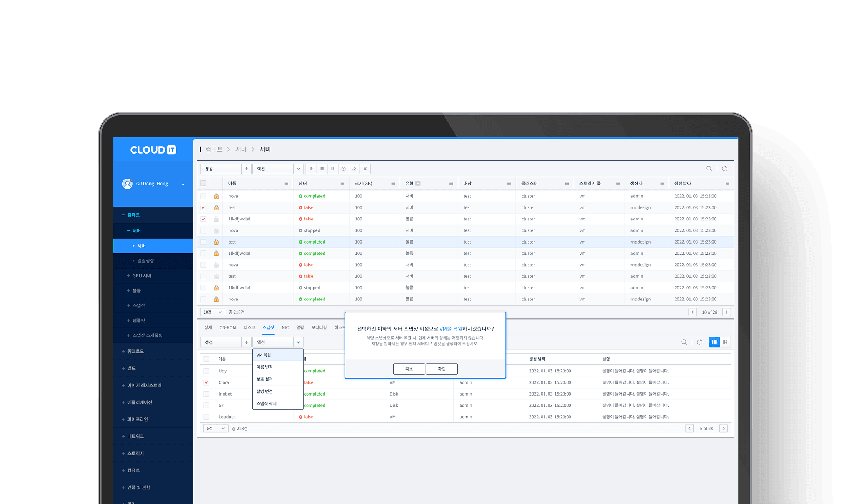Open the 5건 page size dropdown
854x504 pixels.
pos(215,428)
